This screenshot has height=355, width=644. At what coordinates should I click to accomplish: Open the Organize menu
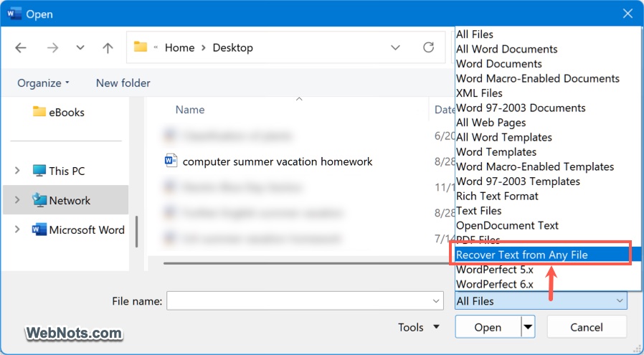43,83
